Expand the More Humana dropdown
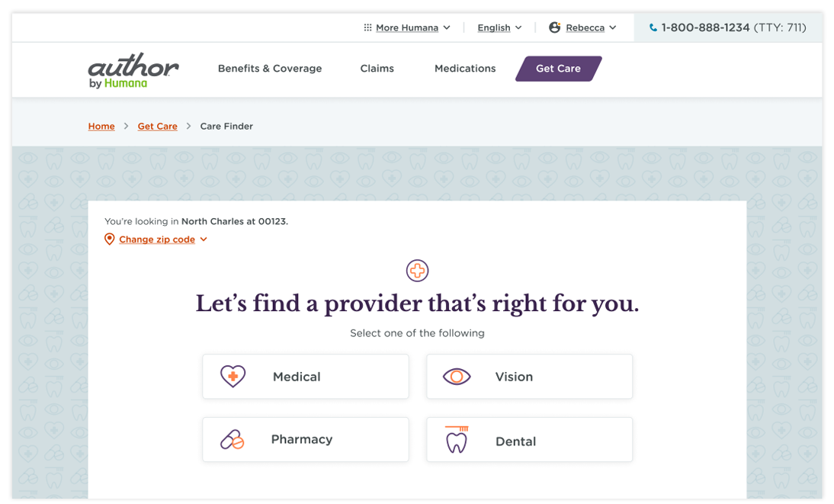834x504 pixels. click(447, 27)
